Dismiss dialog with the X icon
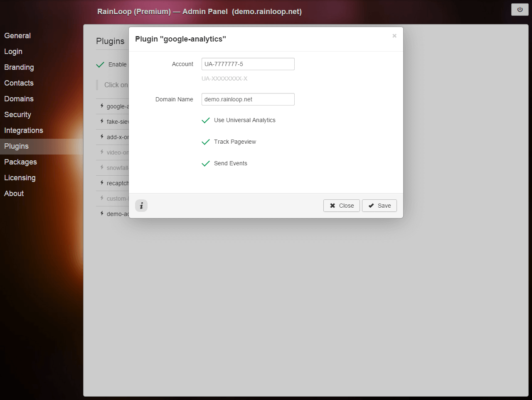The image size is (532, 400). pyautogui.click(x=394, y=36)
